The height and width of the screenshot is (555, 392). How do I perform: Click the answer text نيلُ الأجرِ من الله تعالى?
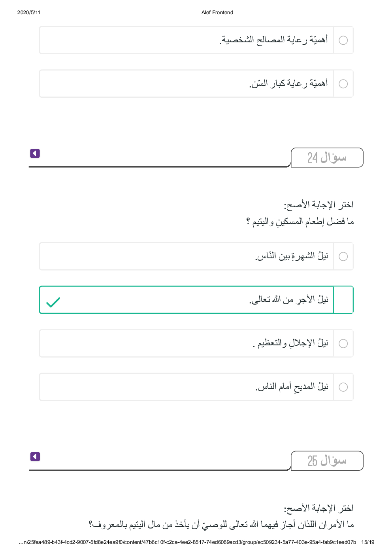coord(289,299)
